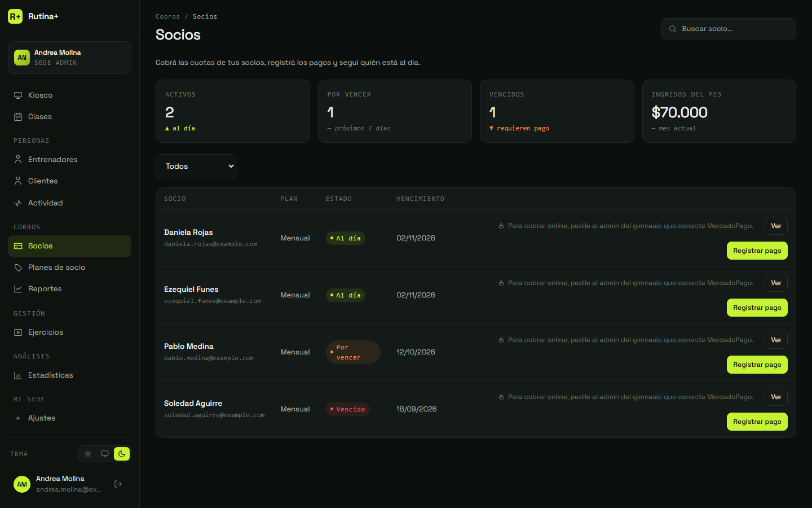
Task: Click Ver on Pablo Medina's row
Action: click(x=776, y=340)
